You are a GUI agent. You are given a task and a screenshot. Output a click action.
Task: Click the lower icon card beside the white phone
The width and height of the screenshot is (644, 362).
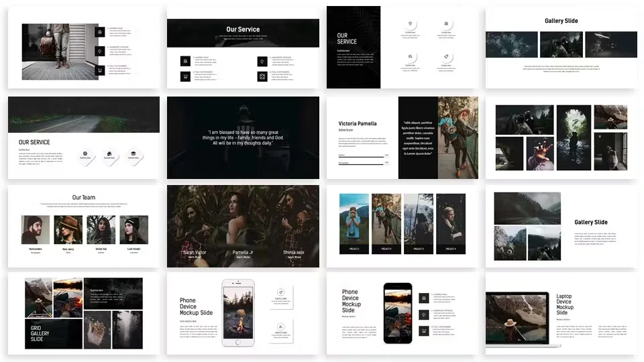click(281, 330)
